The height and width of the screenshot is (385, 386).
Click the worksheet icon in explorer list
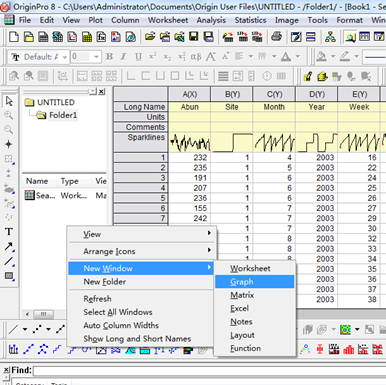(30, 195)
